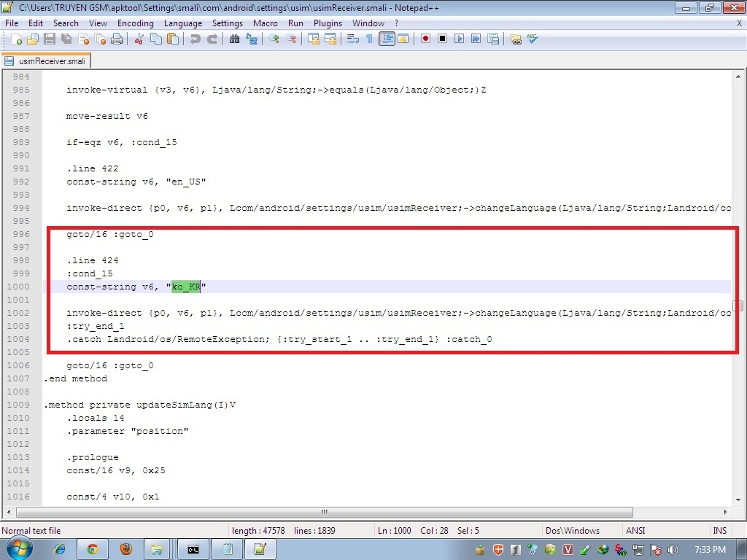Undo the last edit with the Undo arrow
The image size is (747, 560).
pyautogui.click(x=195, y=39)
